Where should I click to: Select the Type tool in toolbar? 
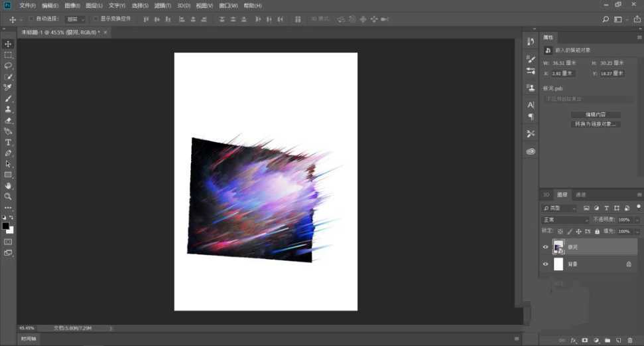point(8,142)
